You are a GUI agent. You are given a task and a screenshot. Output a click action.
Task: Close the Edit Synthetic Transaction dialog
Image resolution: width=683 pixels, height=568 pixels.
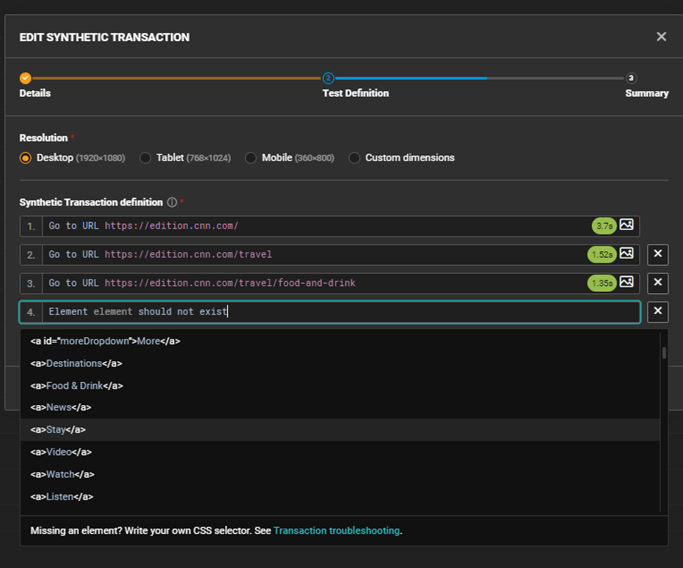coord(661,37)
